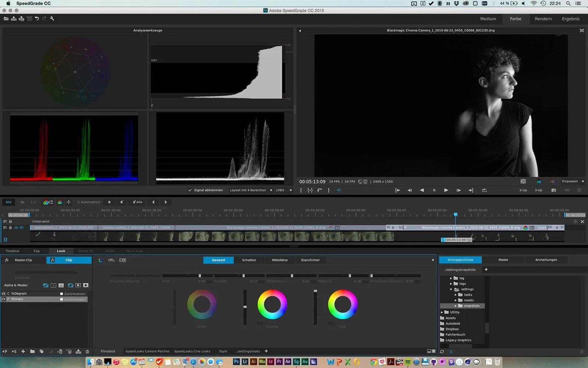Click the 2-Up view button
Viewport: 588px width, 368px height.
pos(523,190)
